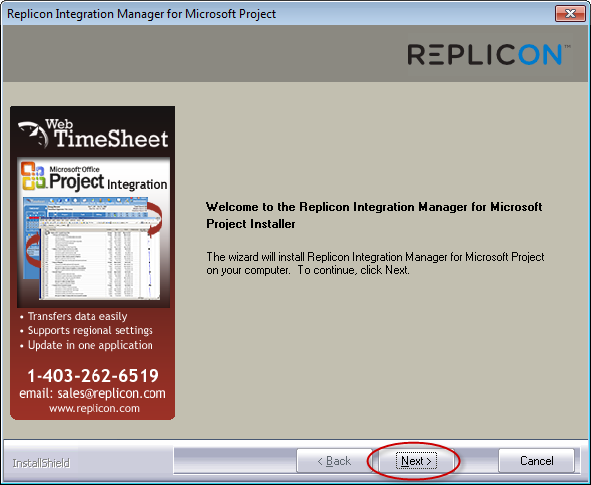Image resolution: width=591 pixels, height=485 pixels.
Task: Click the phone number 1-403-262-6519
Action: (93, 375)
